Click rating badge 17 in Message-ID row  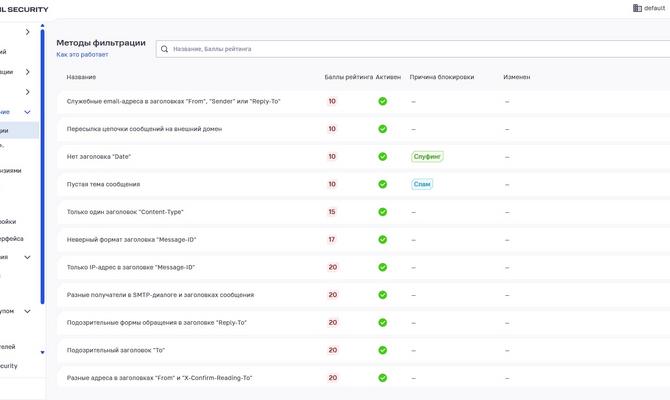coord(332,239)
